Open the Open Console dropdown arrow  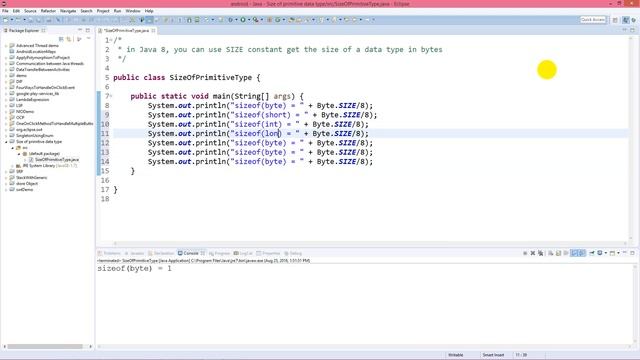click(x=618, y=253)
